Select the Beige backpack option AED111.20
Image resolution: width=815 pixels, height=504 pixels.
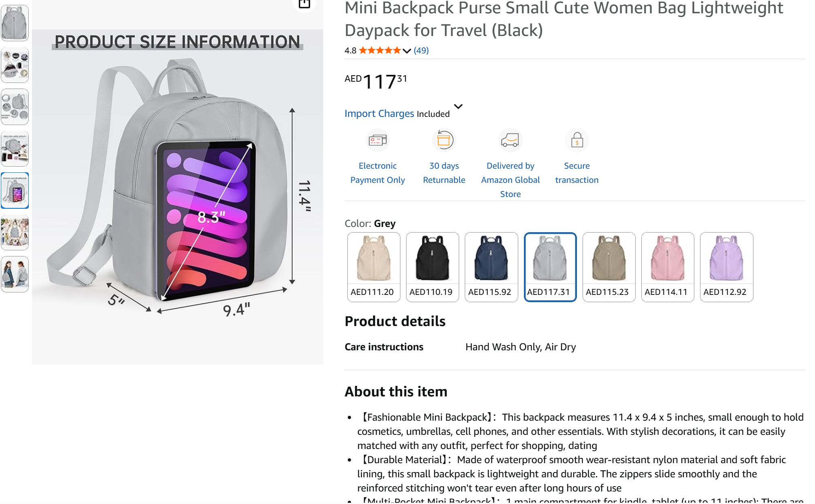pos(374,267)
